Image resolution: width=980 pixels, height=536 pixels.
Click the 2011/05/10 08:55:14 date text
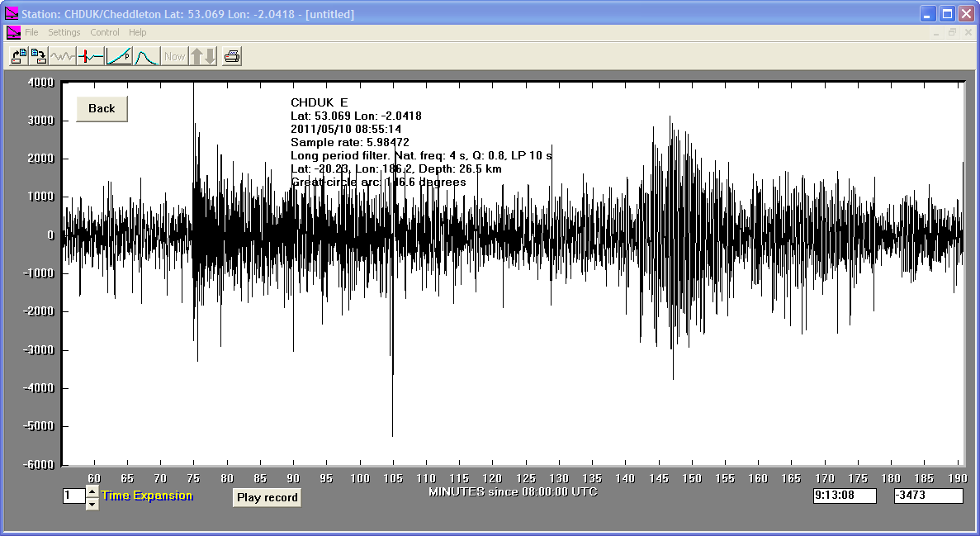(346, 129)
